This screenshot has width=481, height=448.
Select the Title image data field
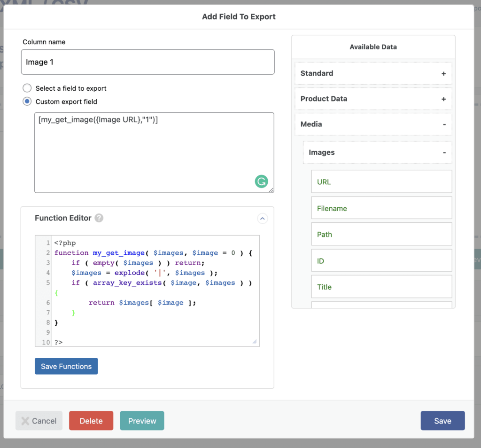pos(381,286)
